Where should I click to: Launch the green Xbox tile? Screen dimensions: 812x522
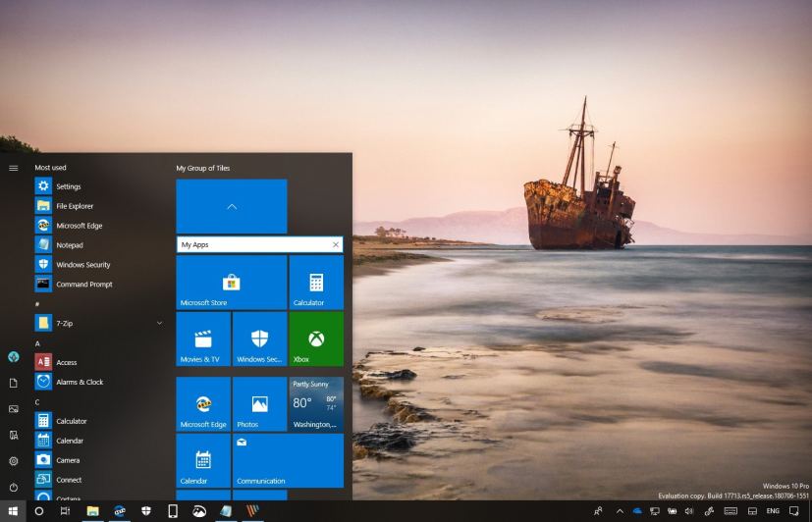(x=316, y=339)
